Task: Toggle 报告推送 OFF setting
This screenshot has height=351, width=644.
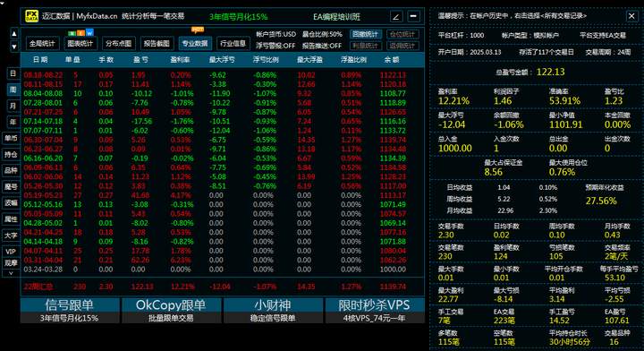Action: coord(322,46)
